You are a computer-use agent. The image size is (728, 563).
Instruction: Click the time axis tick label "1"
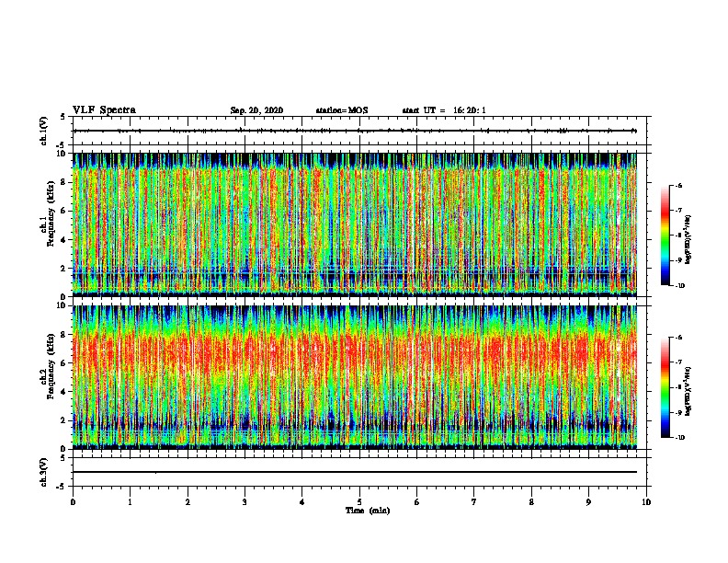coord(130,502)
